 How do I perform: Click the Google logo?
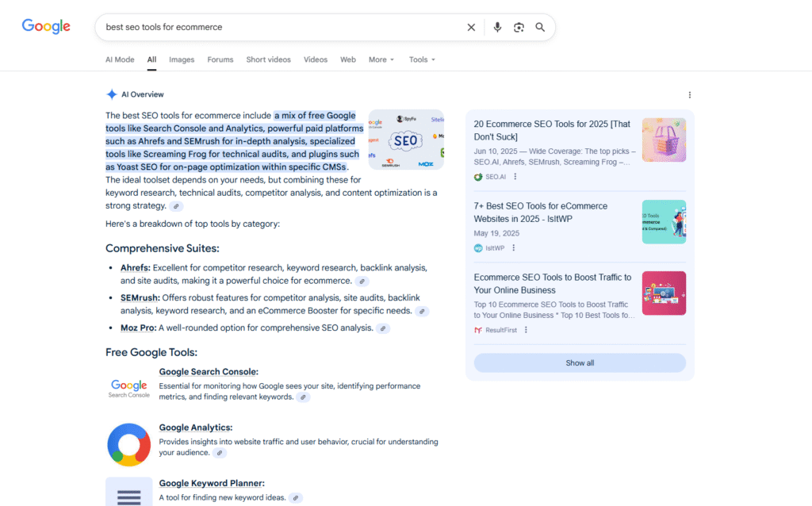click(x=45, y=26)
